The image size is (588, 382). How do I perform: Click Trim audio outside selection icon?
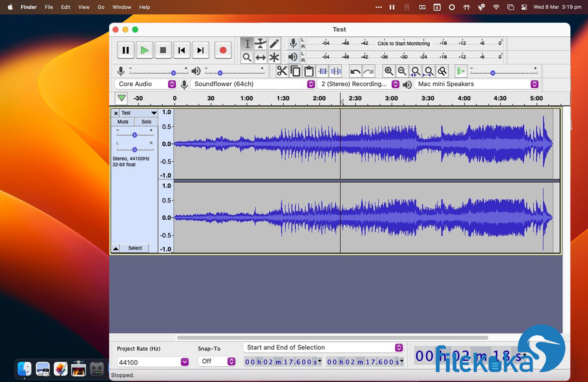(x=323, y=71)
